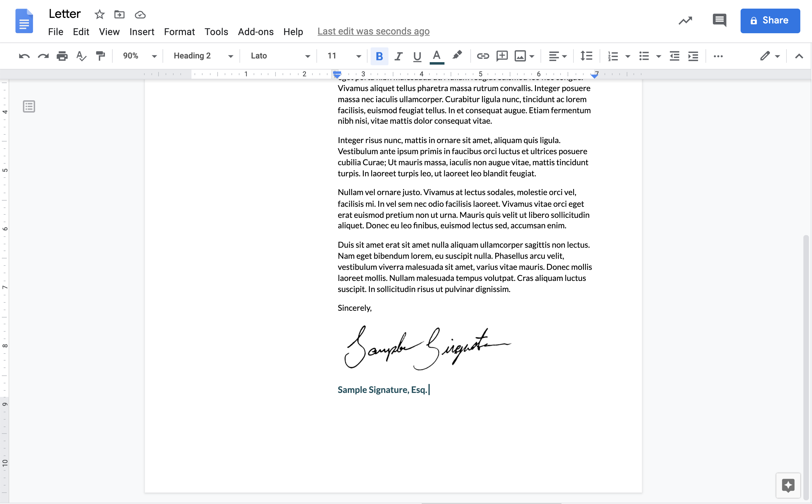Star the Letter document
812x504 pixels.
(x=99, y=15)
